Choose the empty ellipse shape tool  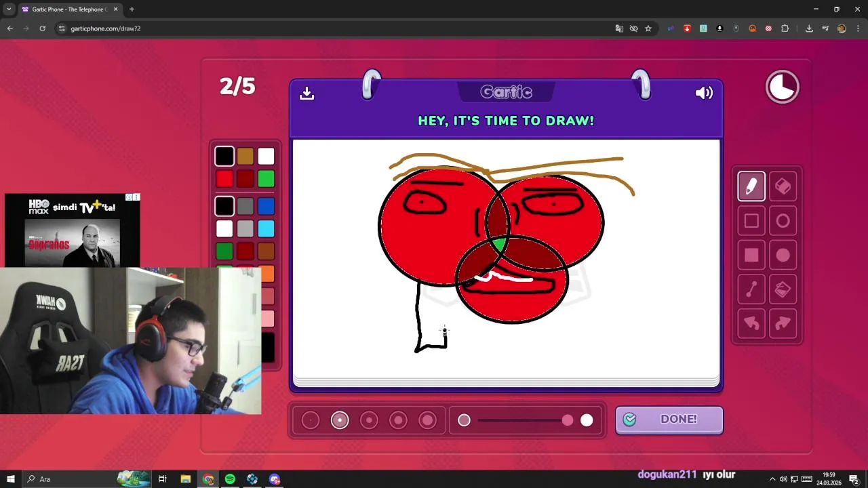[783, 221]
